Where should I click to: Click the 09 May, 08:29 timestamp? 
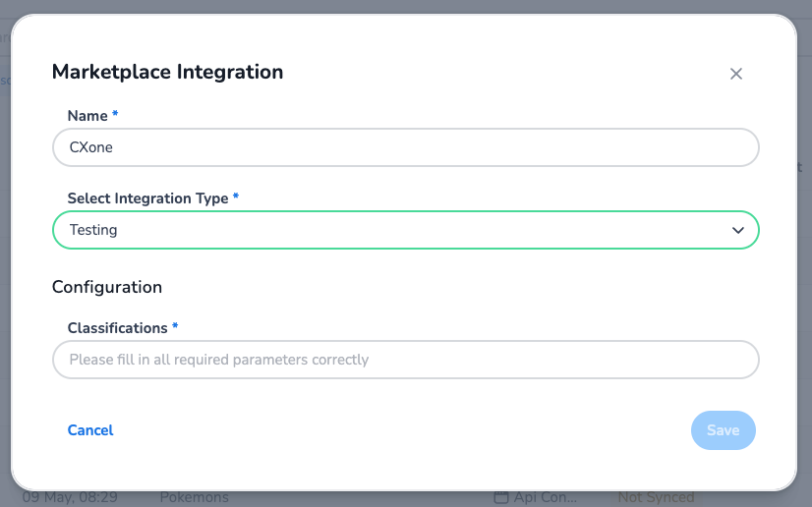pyautogui.click(x=70, y=498)
